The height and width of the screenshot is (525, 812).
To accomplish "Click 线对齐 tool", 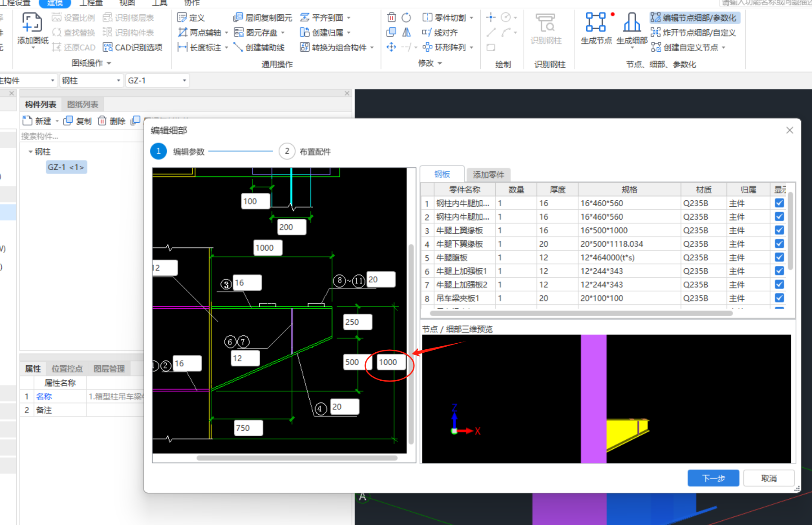I will point(440,33).
